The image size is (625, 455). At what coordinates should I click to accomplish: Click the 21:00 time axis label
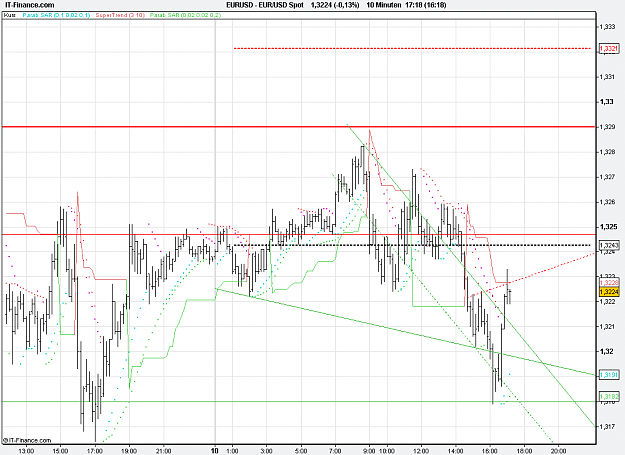pyautogui.click(x=163, y=451)
